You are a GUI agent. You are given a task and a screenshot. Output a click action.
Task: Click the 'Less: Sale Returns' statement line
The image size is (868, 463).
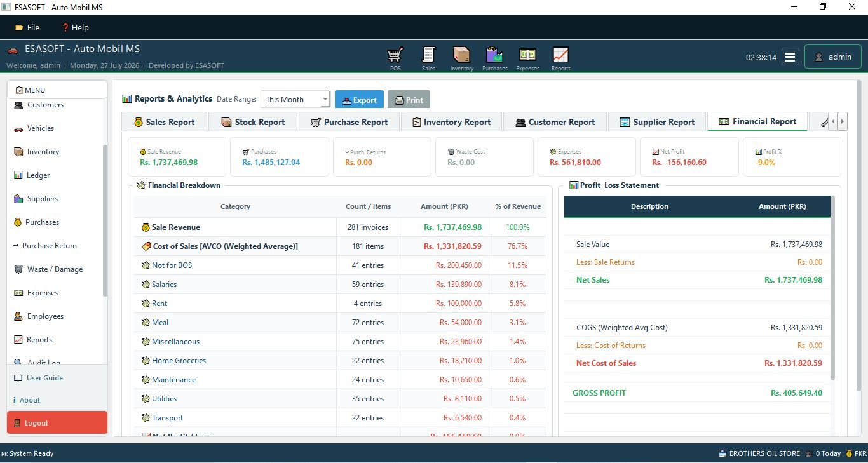[697, 262]
